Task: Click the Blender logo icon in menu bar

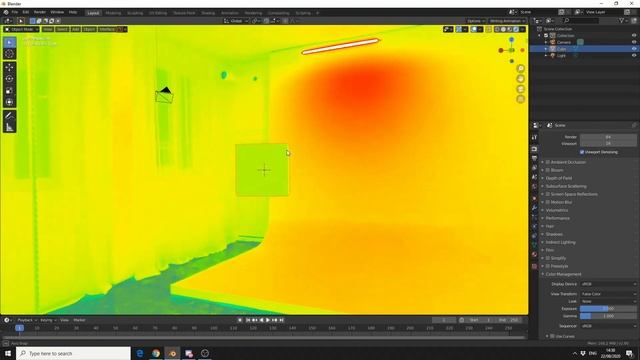Action: pyautogui.click(x=6, y=12)
